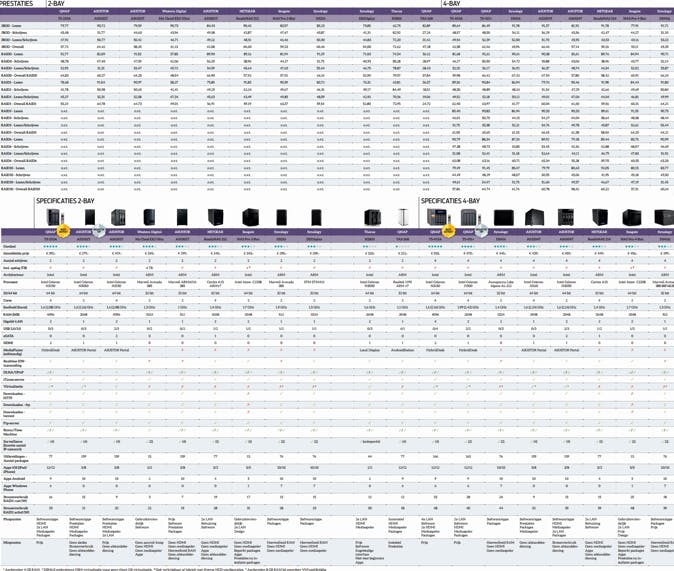
Task: Select the Ftp-server row label
Action: tap(12, 423)
